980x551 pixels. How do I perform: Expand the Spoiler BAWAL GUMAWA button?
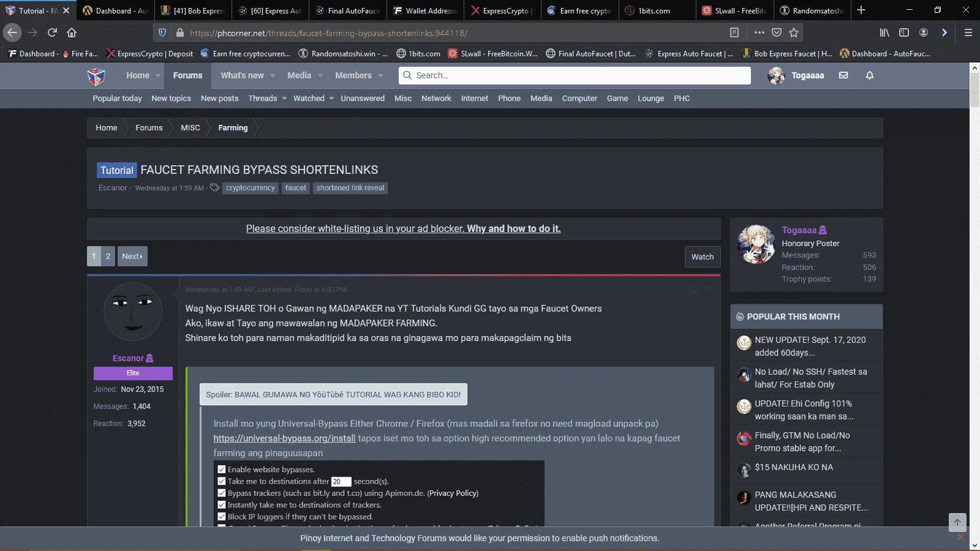333,394
